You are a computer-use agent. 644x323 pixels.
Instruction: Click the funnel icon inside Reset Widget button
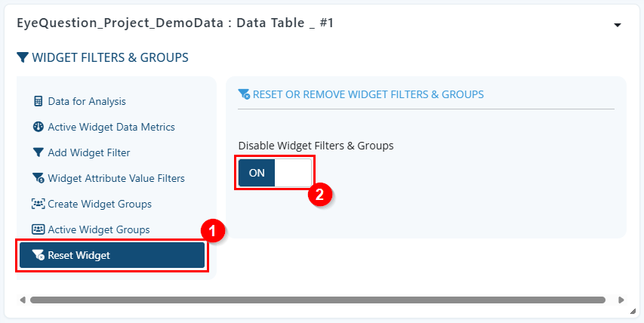coord(38,255)
